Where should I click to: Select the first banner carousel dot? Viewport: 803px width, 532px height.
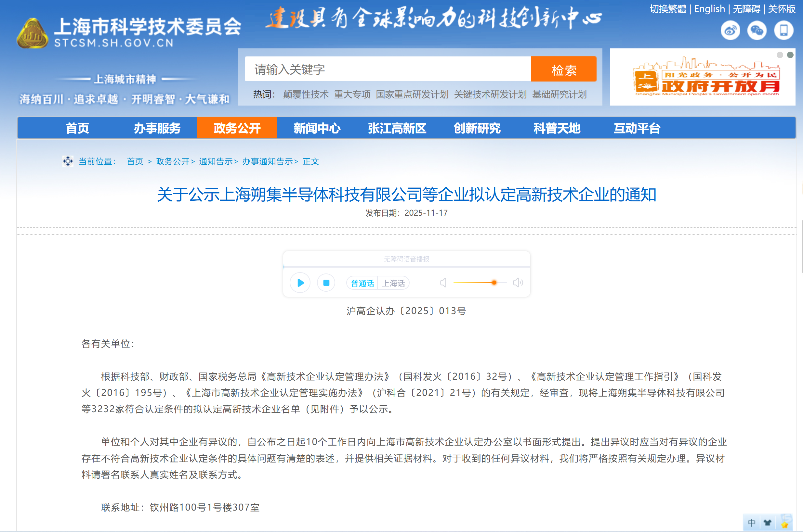click(780, 55)
